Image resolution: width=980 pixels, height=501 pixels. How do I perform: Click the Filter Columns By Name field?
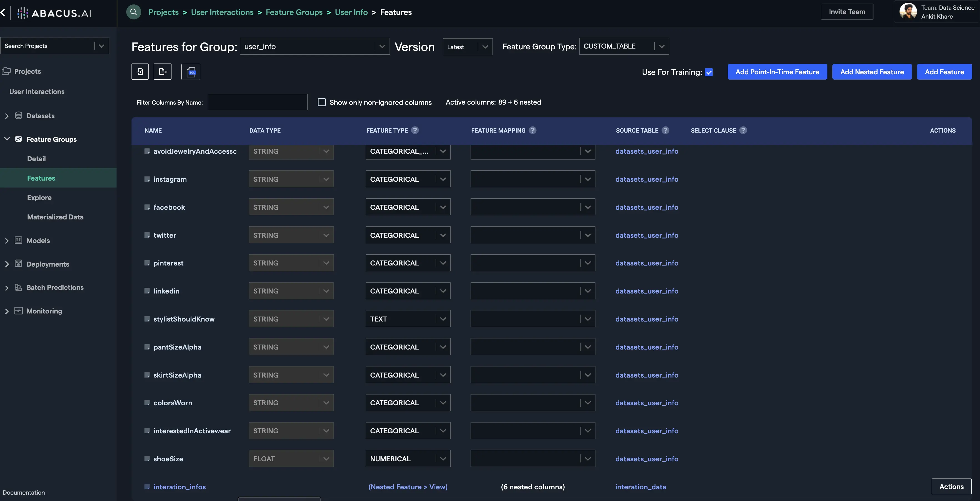257,102
